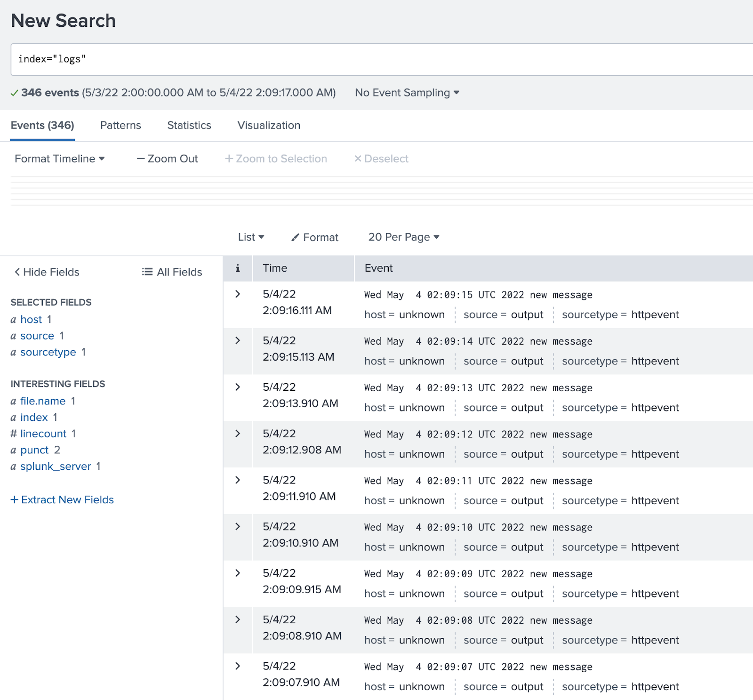Viewport: 753px width, 700px height.
Task: Open the List view selector
Action: (251, 237)
